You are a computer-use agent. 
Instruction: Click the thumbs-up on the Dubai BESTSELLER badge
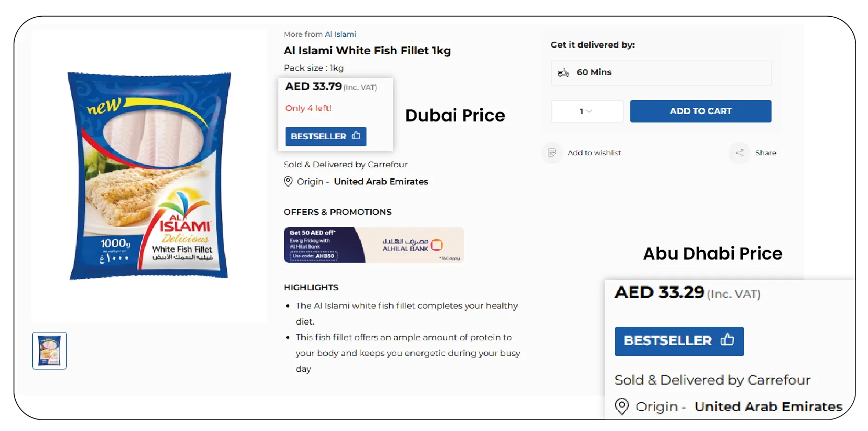click(x=356, y=136)
